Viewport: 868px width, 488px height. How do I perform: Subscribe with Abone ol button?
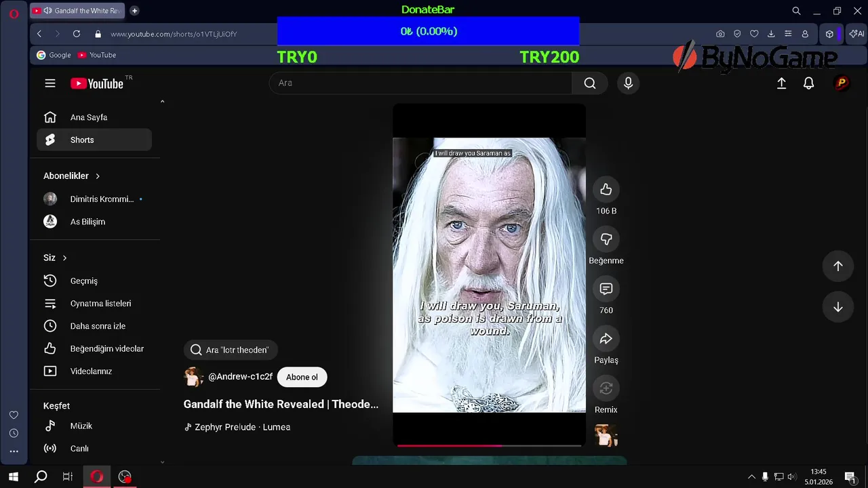pos(302,377)
